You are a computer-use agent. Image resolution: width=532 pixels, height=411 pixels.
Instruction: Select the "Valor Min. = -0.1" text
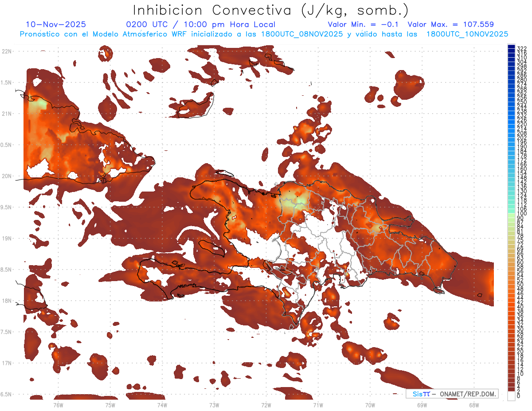point(363,24)
